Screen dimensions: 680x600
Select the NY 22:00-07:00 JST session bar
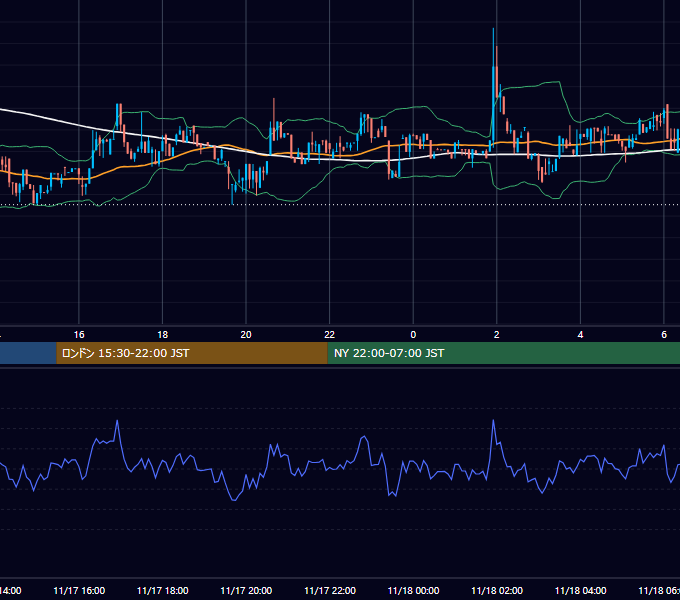[x=503, y=353]
